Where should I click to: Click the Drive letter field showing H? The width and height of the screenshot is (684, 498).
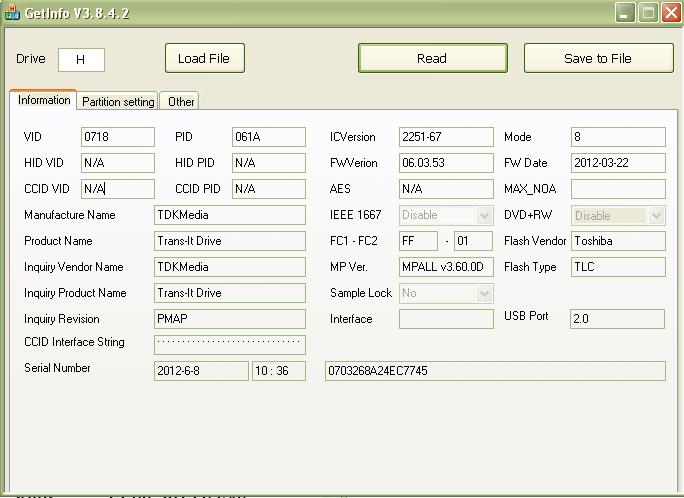tap(81, 60)
